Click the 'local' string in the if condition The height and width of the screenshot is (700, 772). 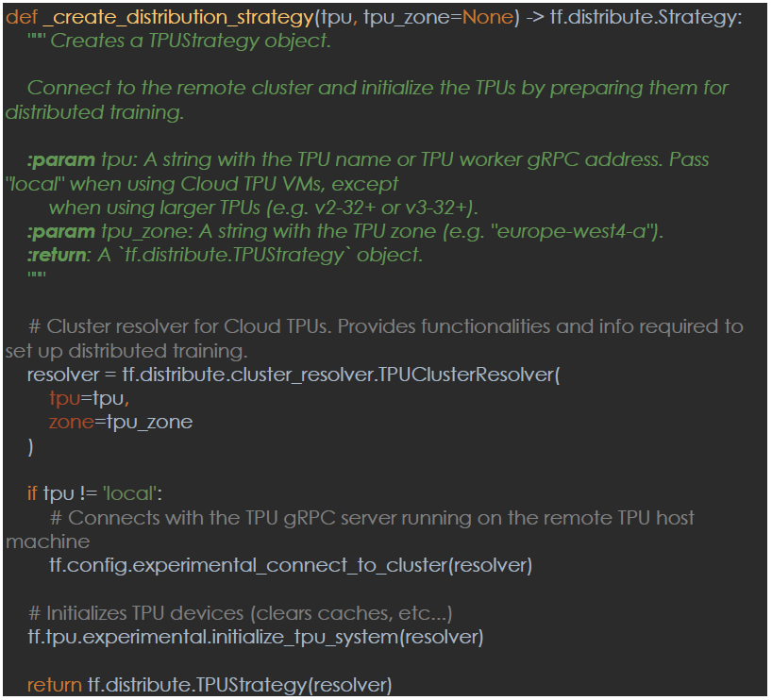click(128, 493)
